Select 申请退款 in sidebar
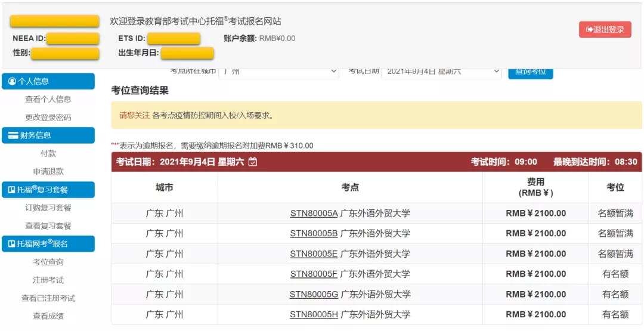 click(48, 171)
